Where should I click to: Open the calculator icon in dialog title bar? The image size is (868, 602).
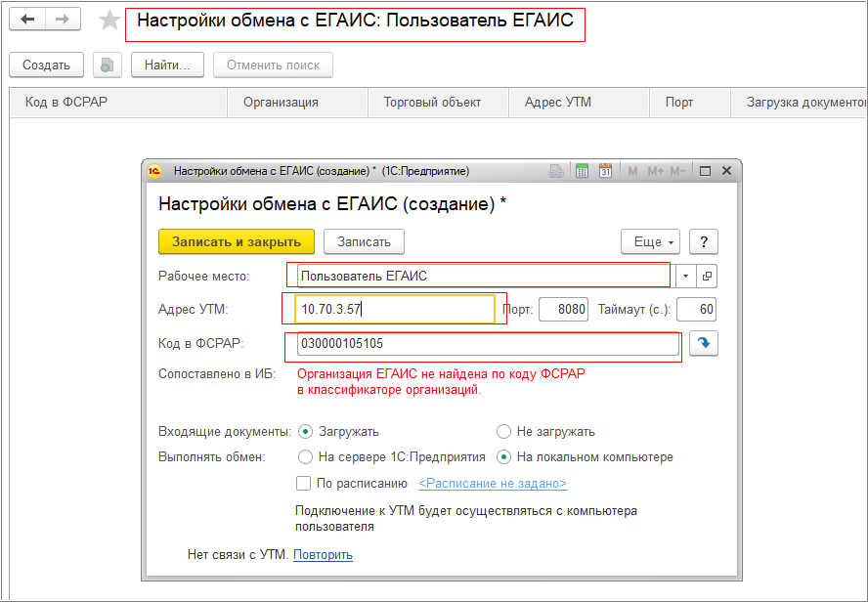[x=582, y=171]
